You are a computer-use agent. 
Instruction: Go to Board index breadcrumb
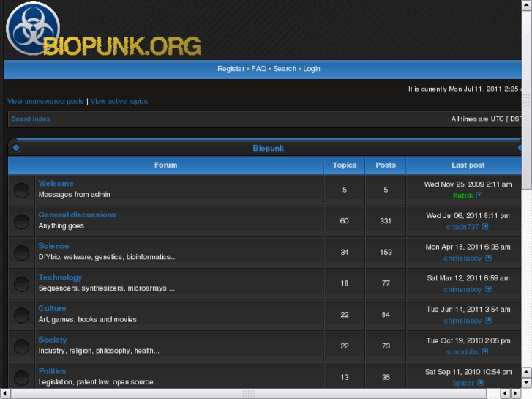tap(31, 119)
